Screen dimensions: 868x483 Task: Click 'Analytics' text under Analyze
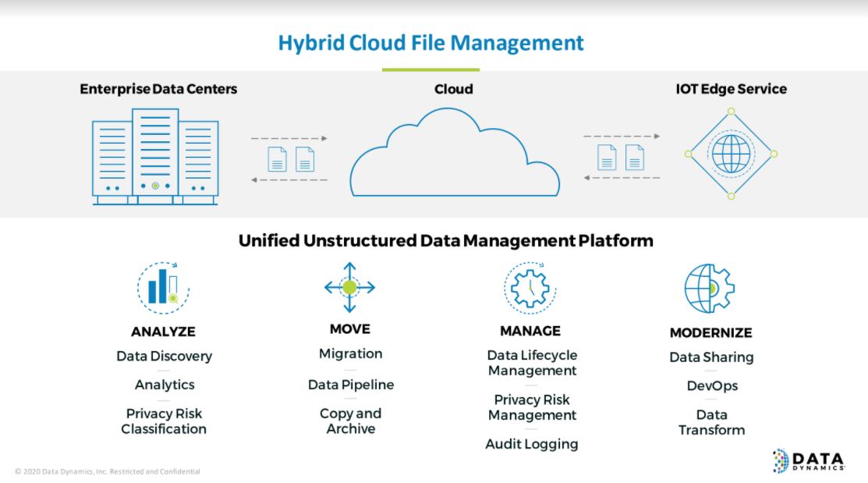[x=165, y=385]
